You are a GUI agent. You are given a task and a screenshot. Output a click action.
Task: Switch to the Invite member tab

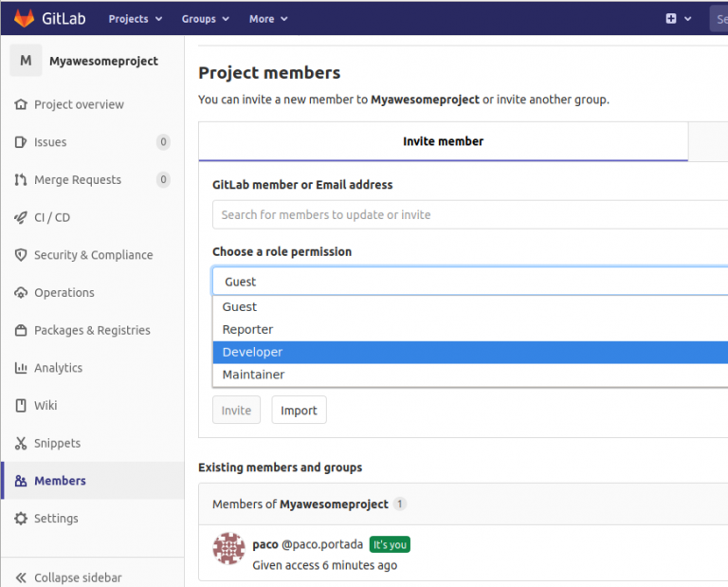444,141
